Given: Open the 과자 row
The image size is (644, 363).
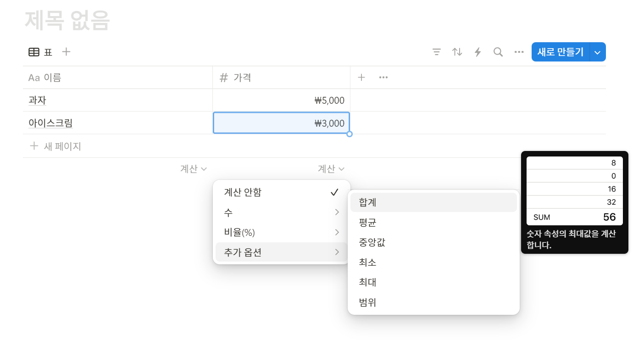Looking at the screenshot, I should tap(37, 101).
